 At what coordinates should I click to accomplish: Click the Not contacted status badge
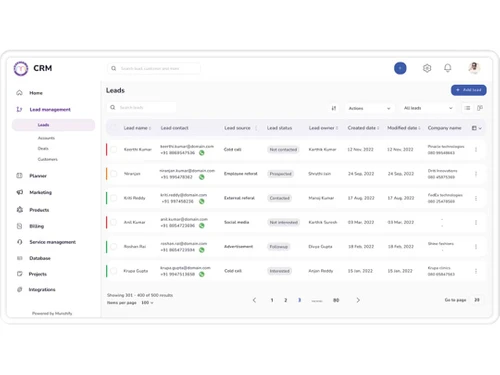coord(283,150)
